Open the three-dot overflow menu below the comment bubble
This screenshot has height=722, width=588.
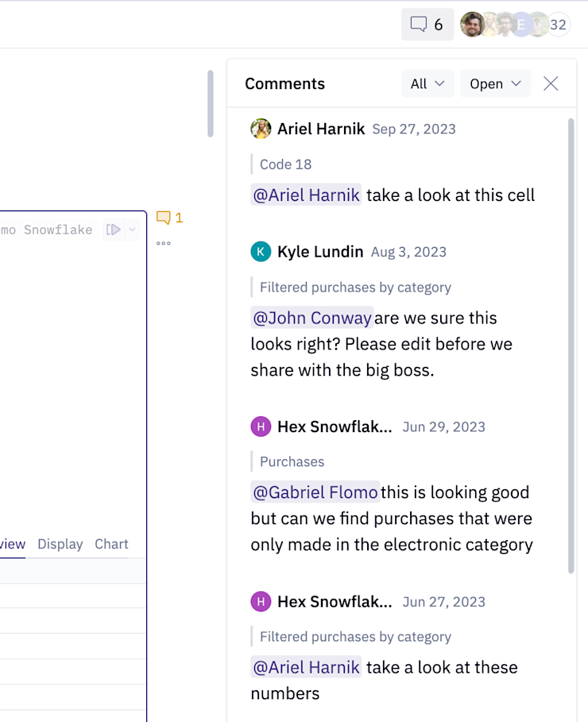point(164,243)
